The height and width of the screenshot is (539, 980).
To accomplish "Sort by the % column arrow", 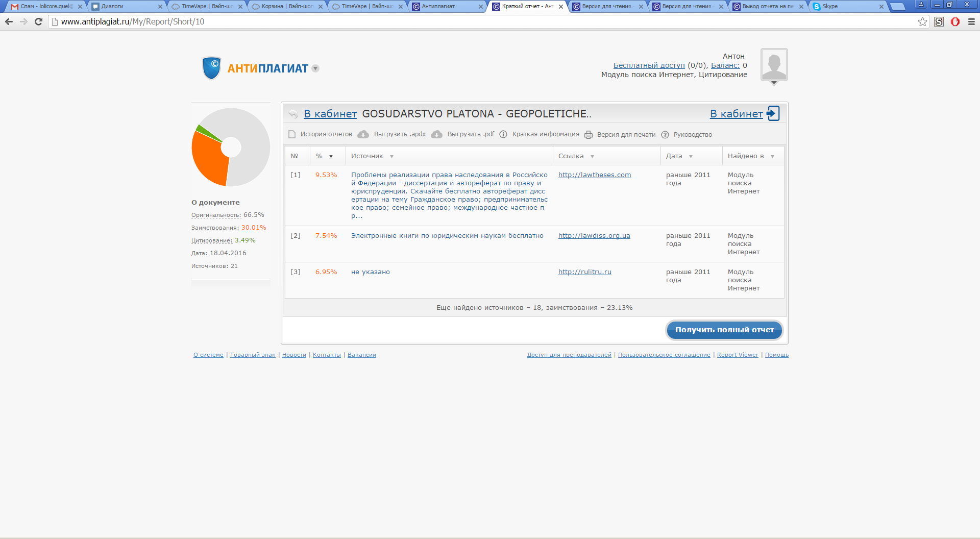I will tap(331, 157).
